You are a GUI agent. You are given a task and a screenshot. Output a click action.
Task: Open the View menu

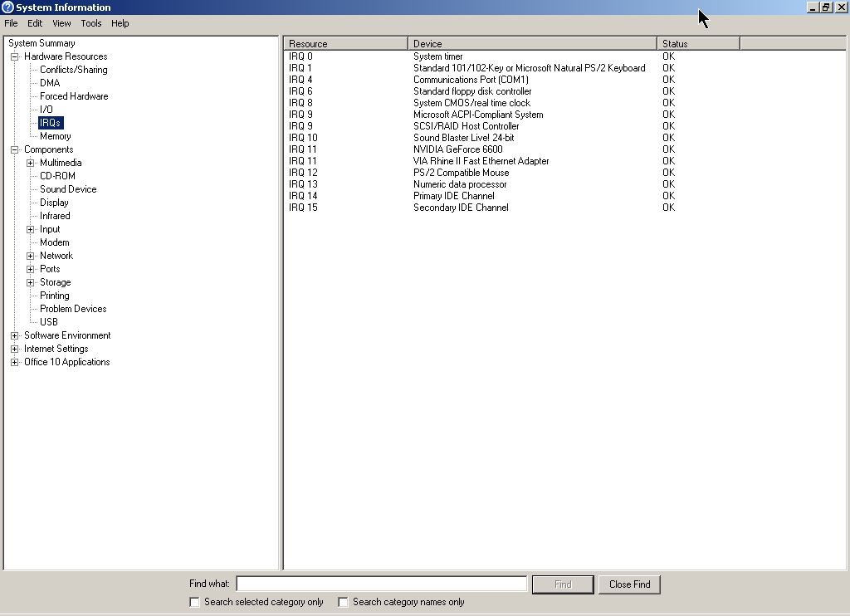click(61, 23)
